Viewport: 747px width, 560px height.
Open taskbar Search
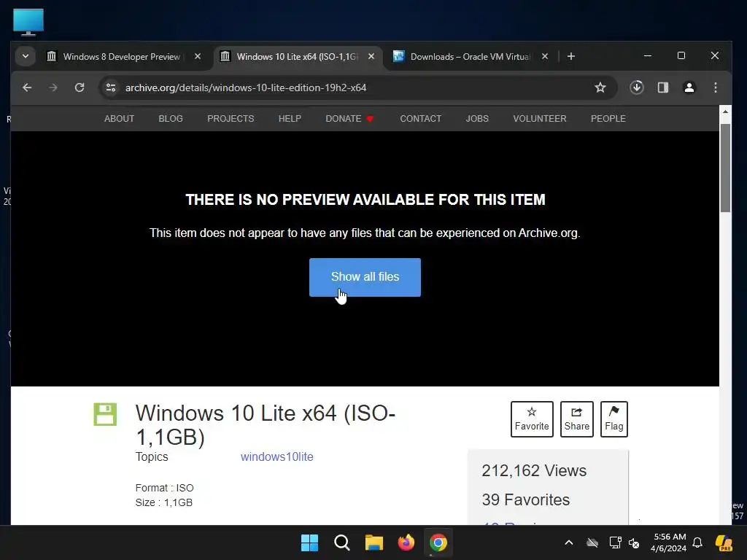tap(341, 542)
